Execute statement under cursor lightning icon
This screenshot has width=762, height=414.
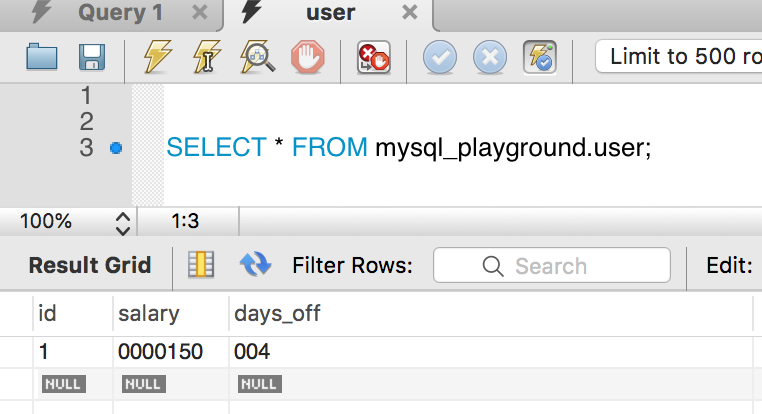pos(207,57)
